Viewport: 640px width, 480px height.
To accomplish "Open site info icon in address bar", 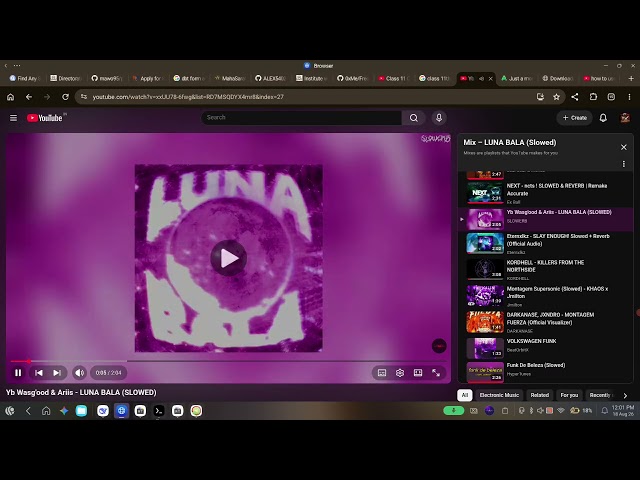I will [84, 97].
